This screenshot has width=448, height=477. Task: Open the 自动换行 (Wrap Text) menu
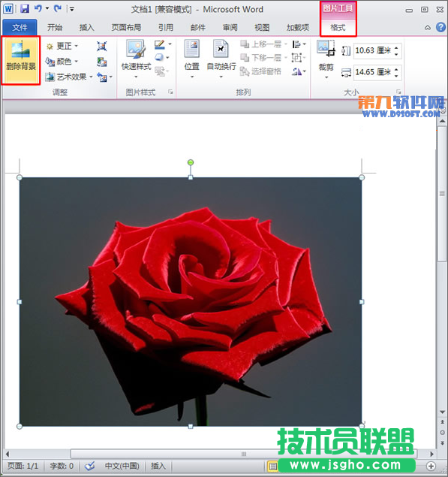tap(221, 59)
